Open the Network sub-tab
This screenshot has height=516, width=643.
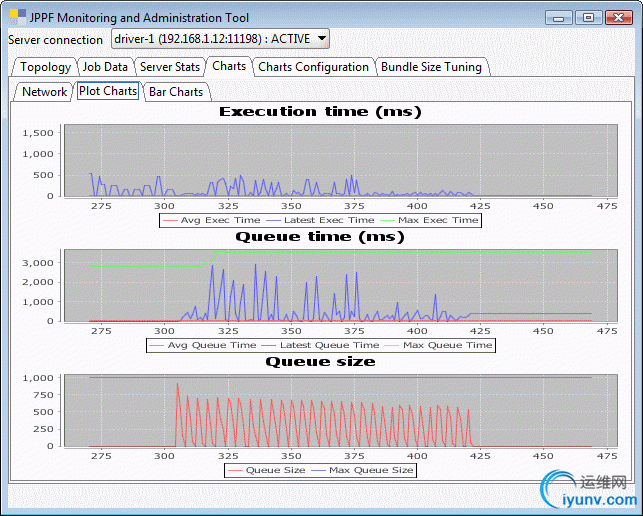tap(44, 92)
